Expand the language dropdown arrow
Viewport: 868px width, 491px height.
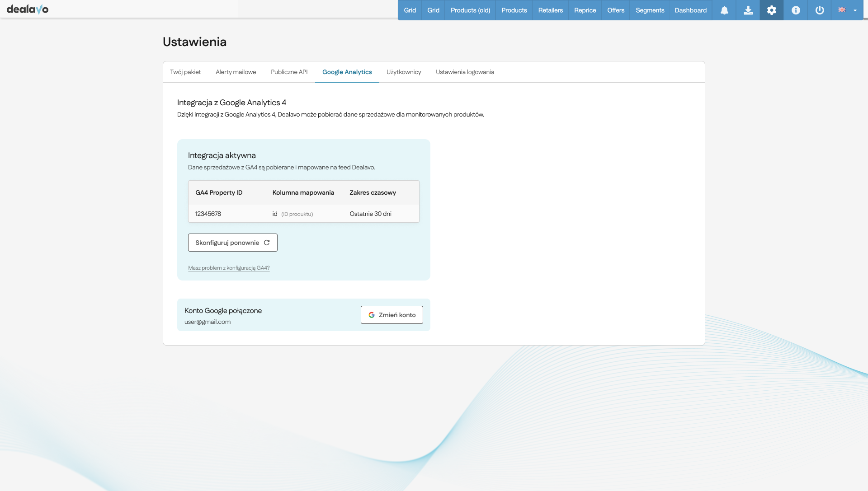pos(855,10)
